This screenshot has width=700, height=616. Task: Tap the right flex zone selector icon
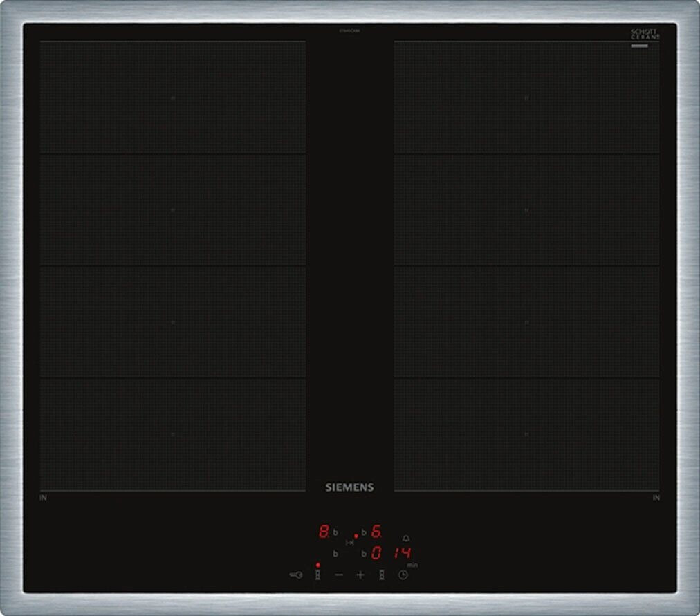point(381,575)
